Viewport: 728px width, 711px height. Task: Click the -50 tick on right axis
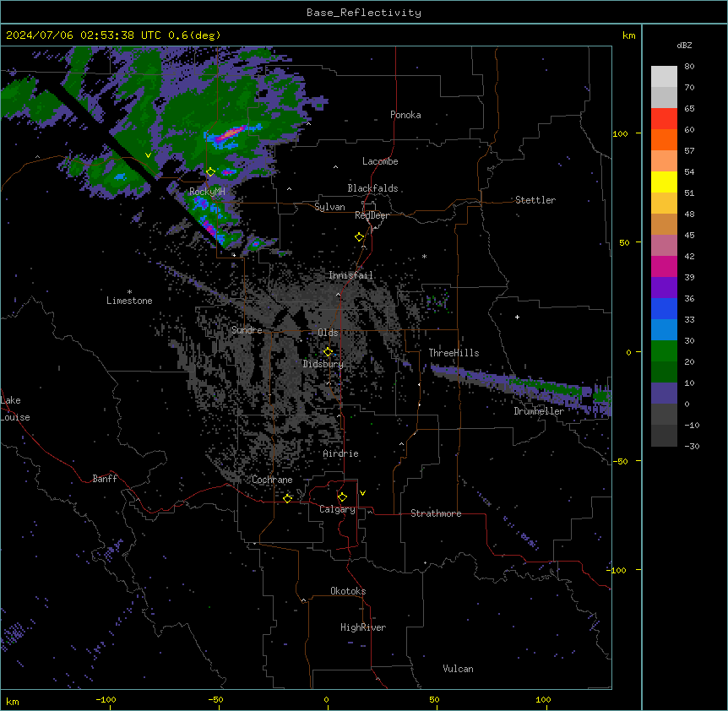pyautogui.click(x=620, y=461)
